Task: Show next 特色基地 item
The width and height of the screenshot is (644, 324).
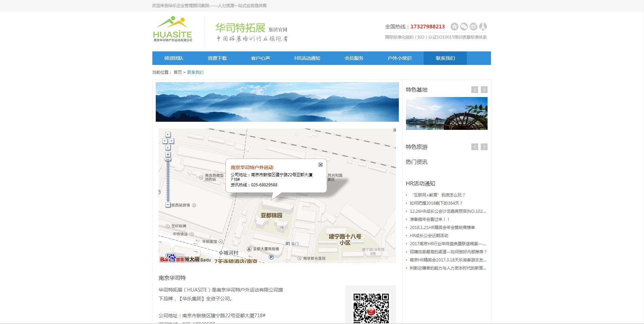Action: (484, 90)
